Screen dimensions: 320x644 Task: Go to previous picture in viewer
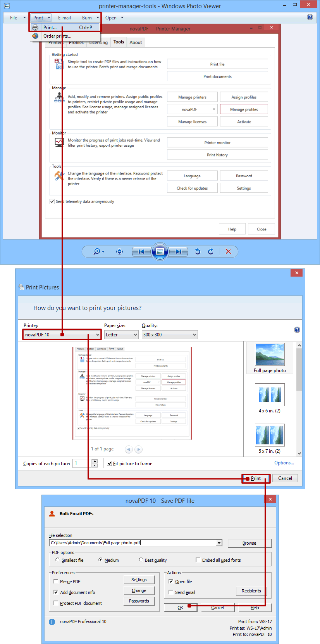coord(141,251)
